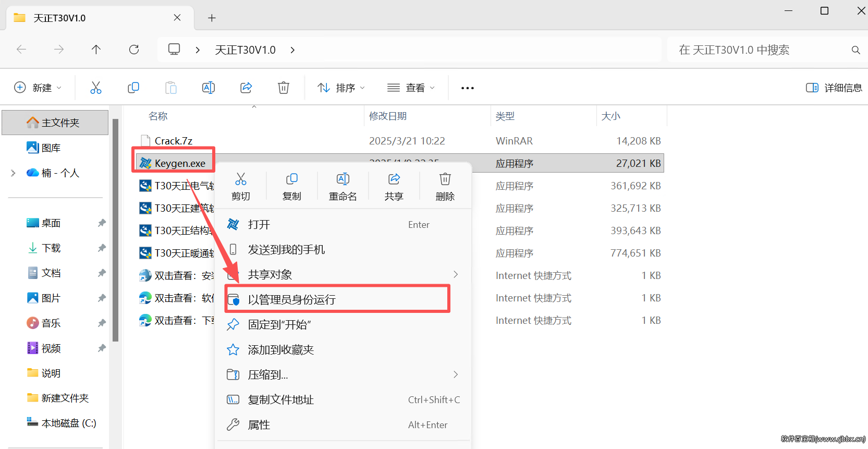Open 视频 in the sidebar
The height and width of the screenshot is (449, 868).
[44, 348]
